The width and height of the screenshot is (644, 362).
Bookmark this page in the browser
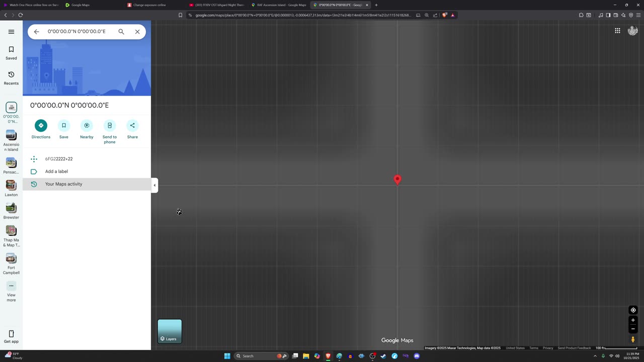click(x=180, y=15)
